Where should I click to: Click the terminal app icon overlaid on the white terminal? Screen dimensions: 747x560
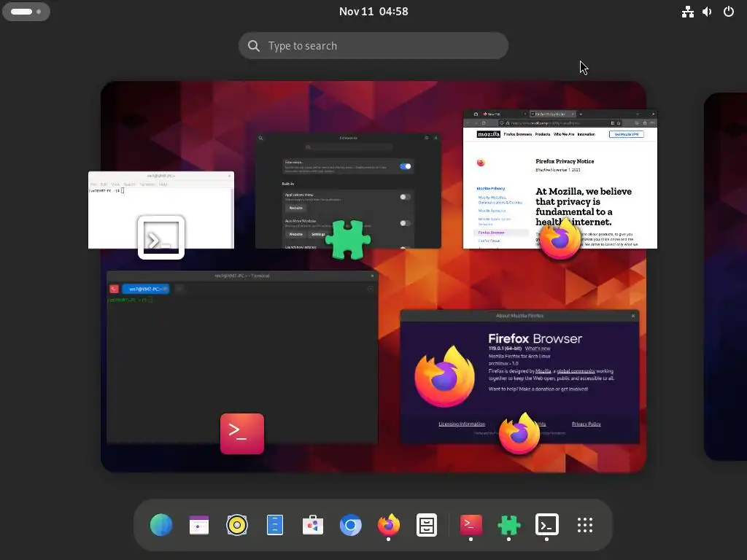(x=161, y=237)
